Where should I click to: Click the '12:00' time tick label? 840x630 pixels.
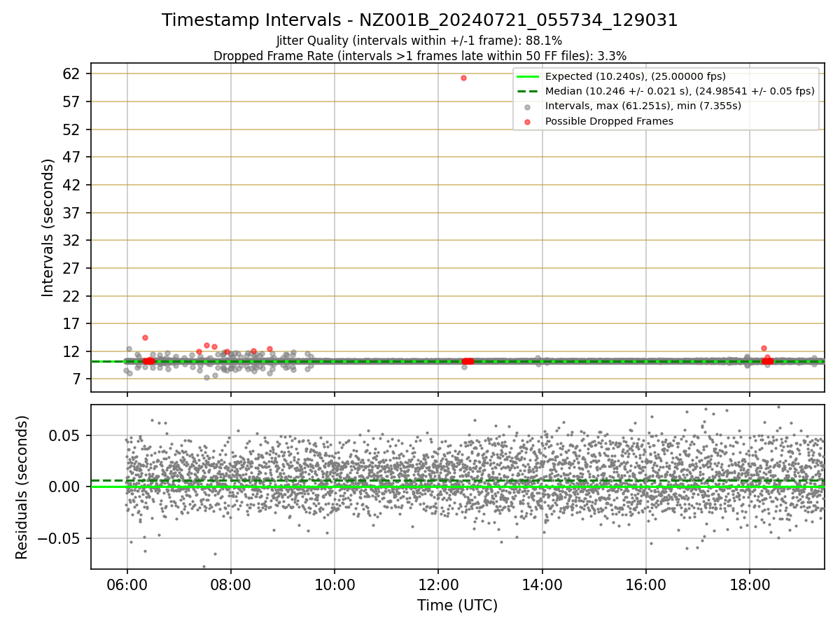click(438, 584)
